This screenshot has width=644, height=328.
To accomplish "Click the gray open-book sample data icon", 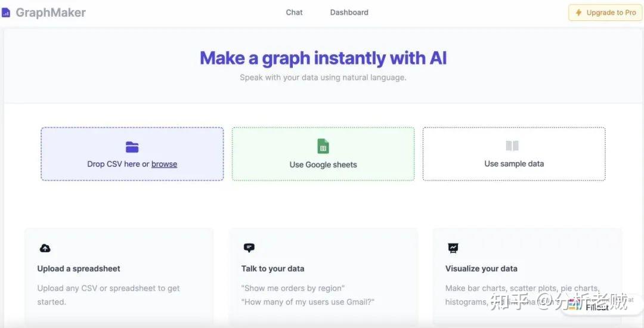I will [512, 146].
